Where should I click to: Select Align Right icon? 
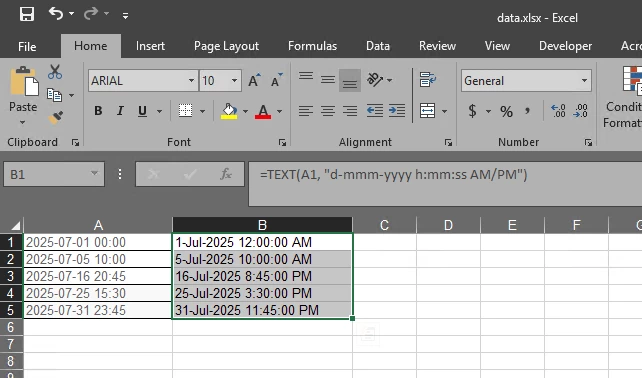pyautogui.click(x=350, y=111)
